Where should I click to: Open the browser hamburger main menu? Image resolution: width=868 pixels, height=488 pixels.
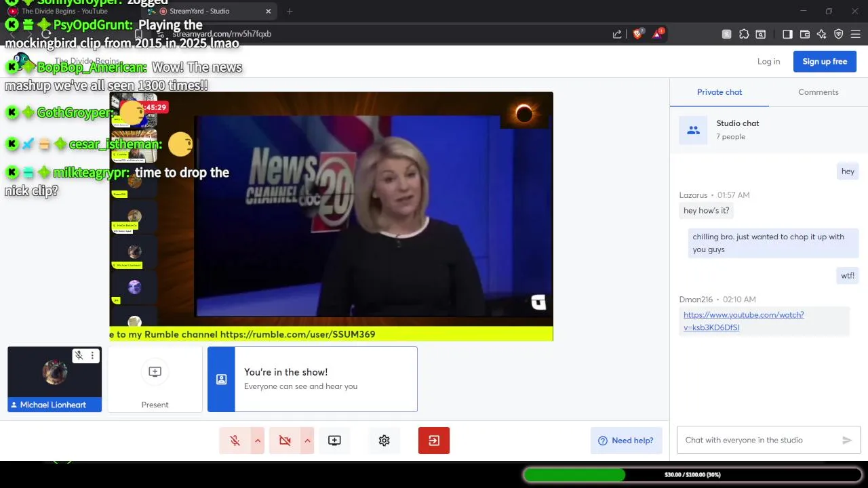(x=856, y=34)
